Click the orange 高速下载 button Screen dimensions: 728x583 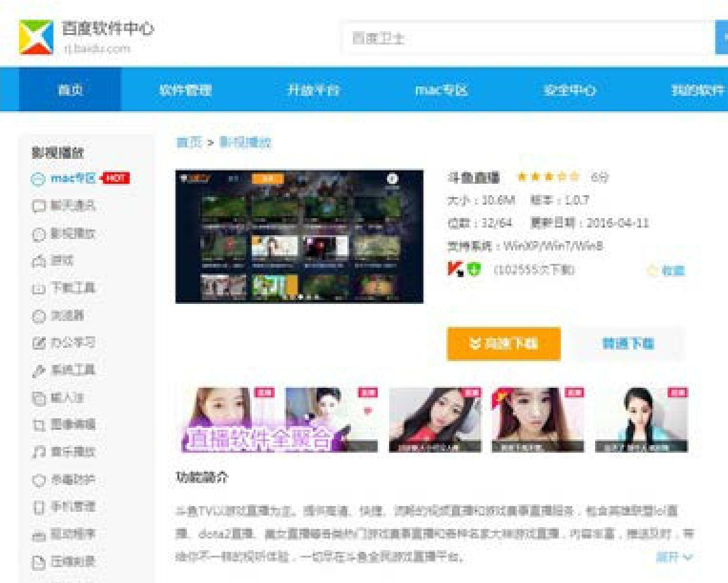click(x=504, y=344)
